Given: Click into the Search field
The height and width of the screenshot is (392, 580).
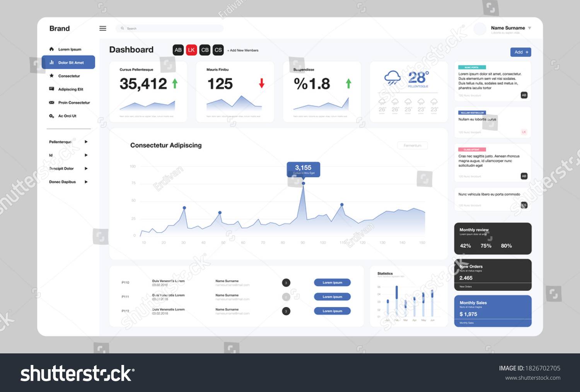Looking at the screenshot, I should point(170,29).
